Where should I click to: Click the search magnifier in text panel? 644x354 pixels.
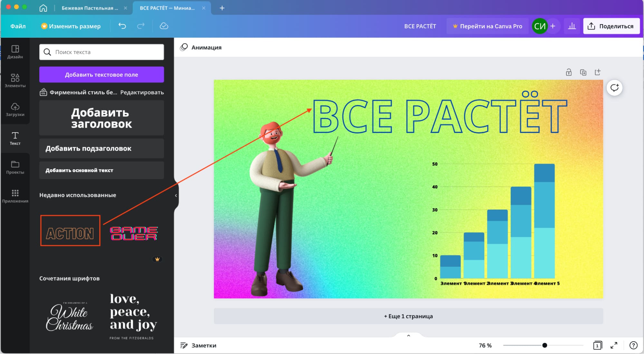[x=47, y=52]
